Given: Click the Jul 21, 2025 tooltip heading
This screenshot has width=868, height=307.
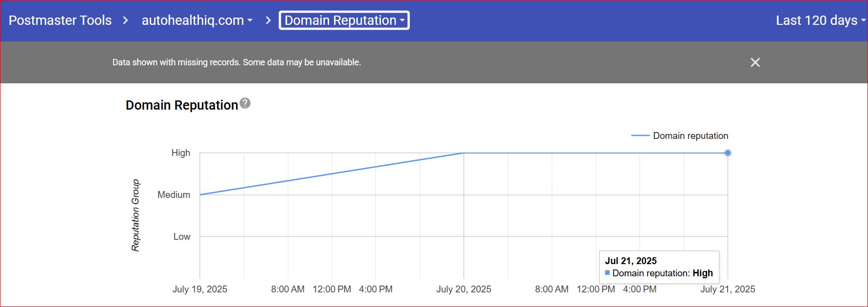Looking at the screenshot, I should (x=631, y=261).
